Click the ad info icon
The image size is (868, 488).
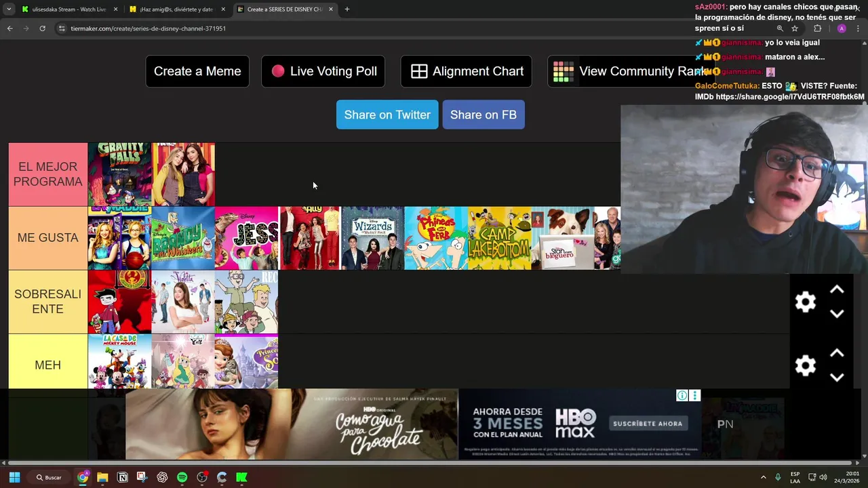click(x=682, y=396)
